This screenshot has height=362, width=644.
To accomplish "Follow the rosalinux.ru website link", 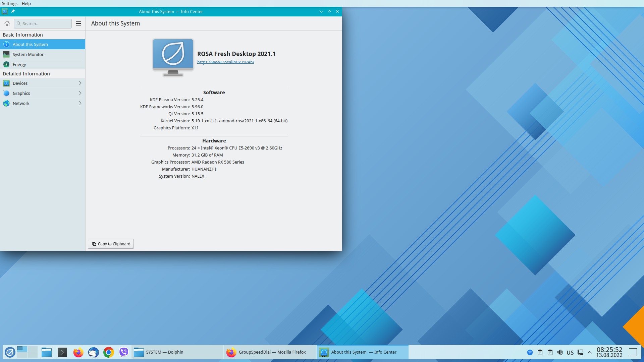I will 225,62.
